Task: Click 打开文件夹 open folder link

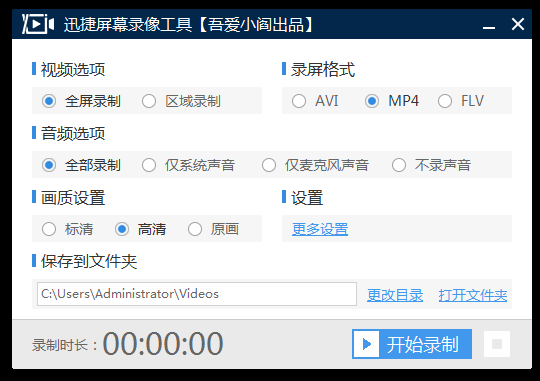Action: 473,295
